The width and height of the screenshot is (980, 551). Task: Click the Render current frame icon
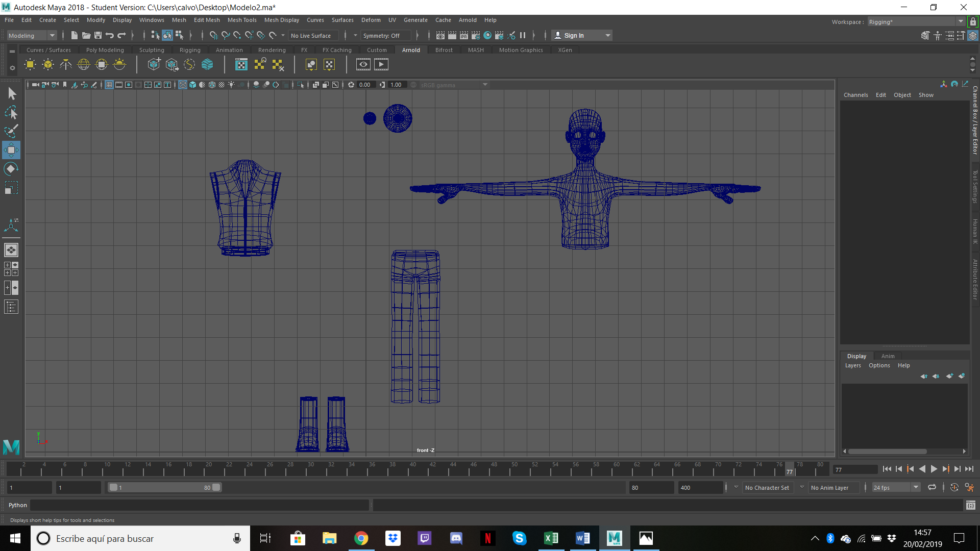452,35
